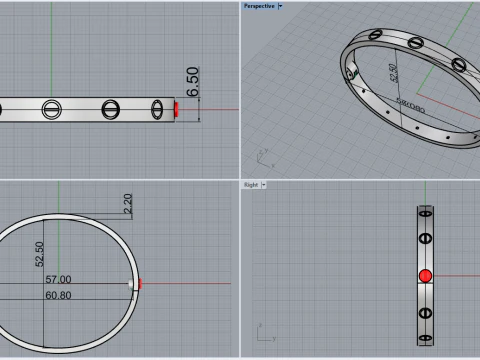Click the axis icon in Perspective viewport

266,158
